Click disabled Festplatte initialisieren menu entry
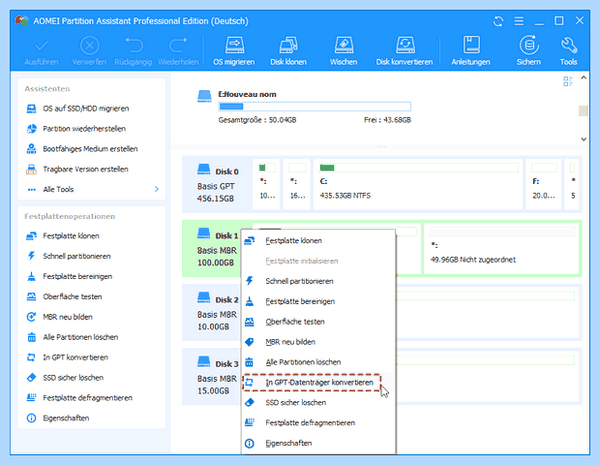600x465 pixels. pyautogui.click(x=319, y=261)
